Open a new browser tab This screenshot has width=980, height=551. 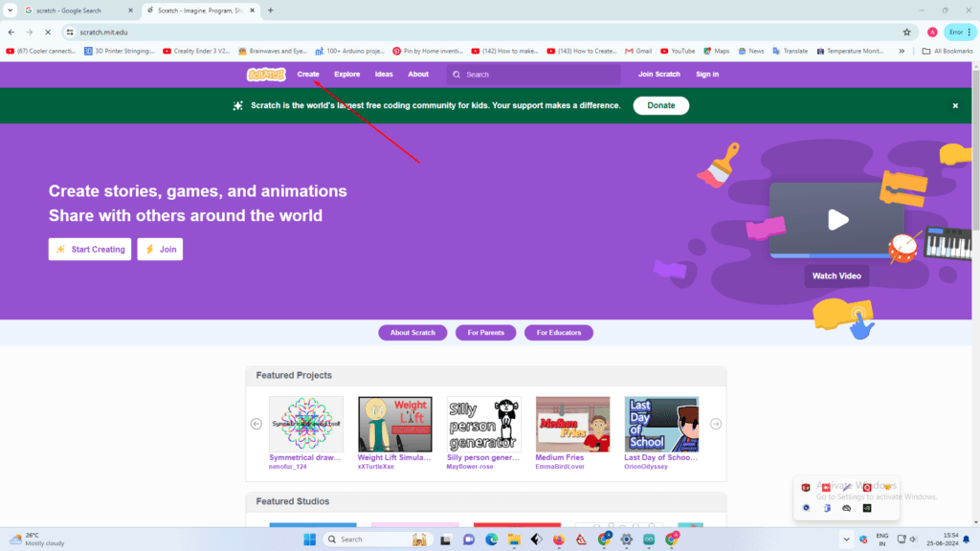coord(271,11)
